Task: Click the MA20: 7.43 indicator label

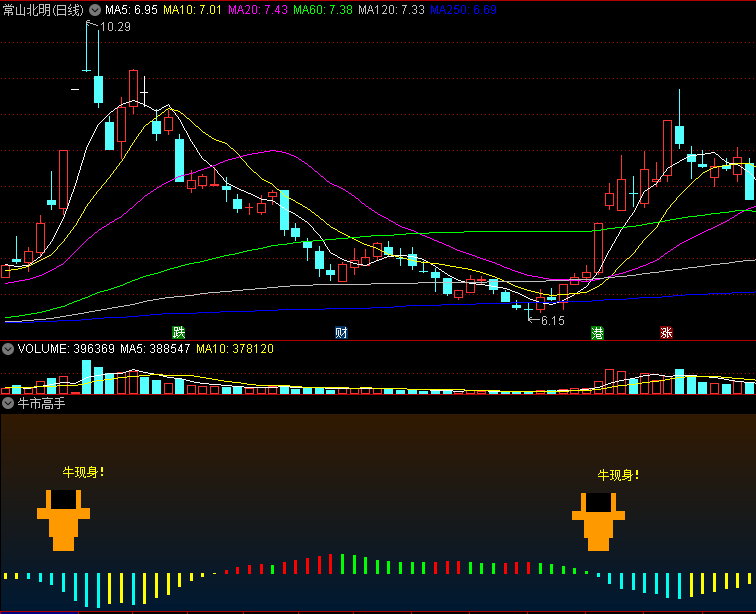Action: tap(258, 10)
